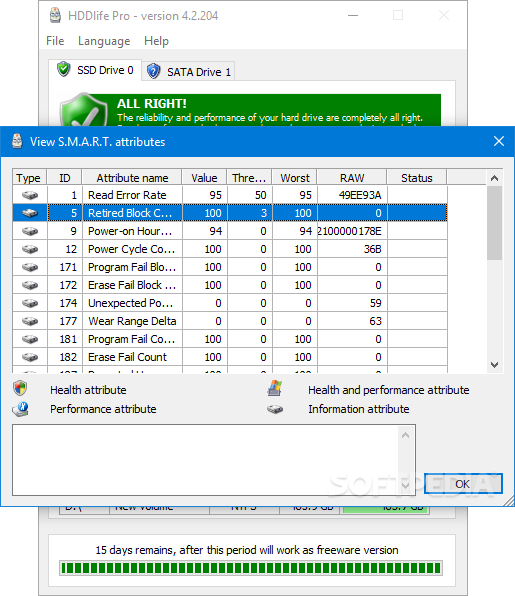Click the threshold value 50 for Read Error Rate
Viewport: 515px width, 596px height.
pos(260,195)
